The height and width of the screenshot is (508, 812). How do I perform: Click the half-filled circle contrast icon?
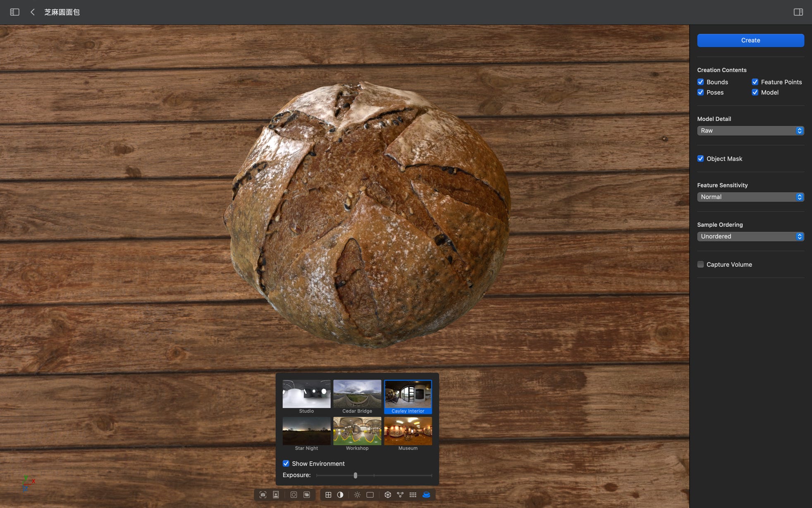[340, 495]
